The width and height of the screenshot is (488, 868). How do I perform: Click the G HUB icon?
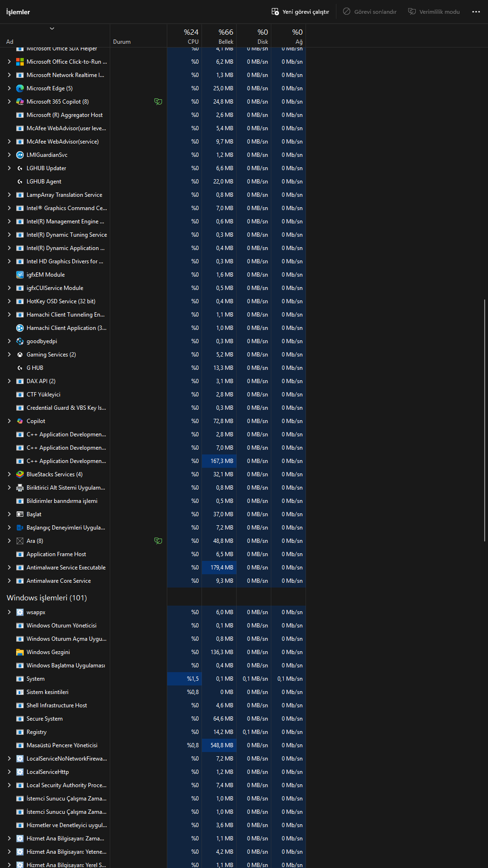click(20, 368)
